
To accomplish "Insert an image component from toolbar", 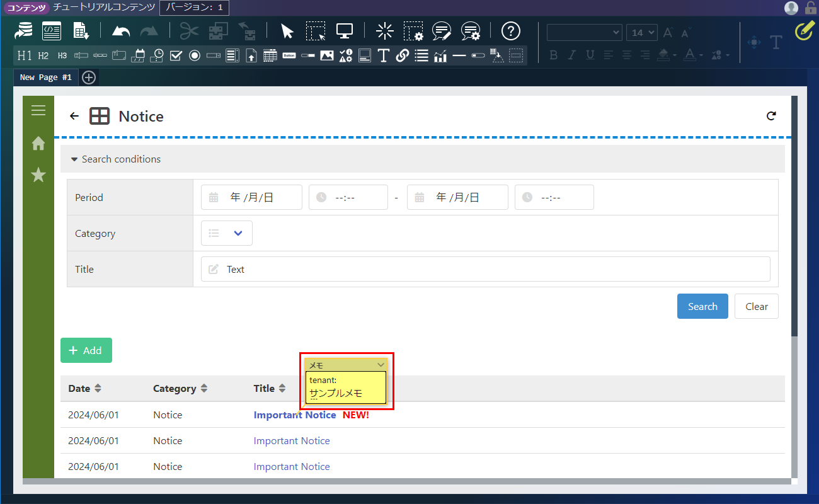I will pos(326,55).
